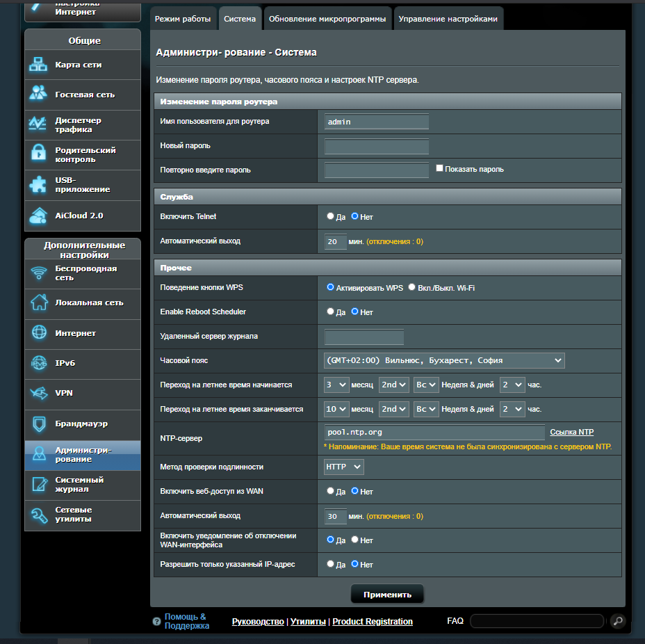Viewport: 645px width, 644px height.
Task: Click the New password (Новый пароль) field
Action: [376, 146]
